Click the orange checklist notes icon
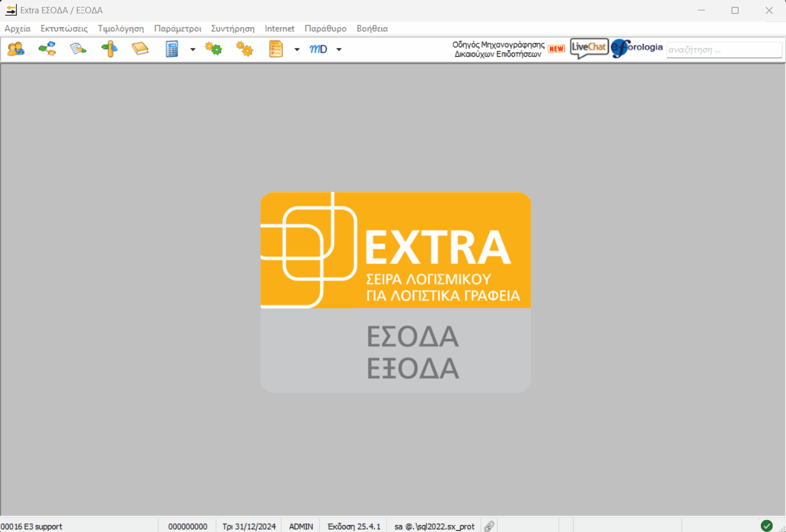This screenshot has width=786, height=532. (x=276, y=49)
